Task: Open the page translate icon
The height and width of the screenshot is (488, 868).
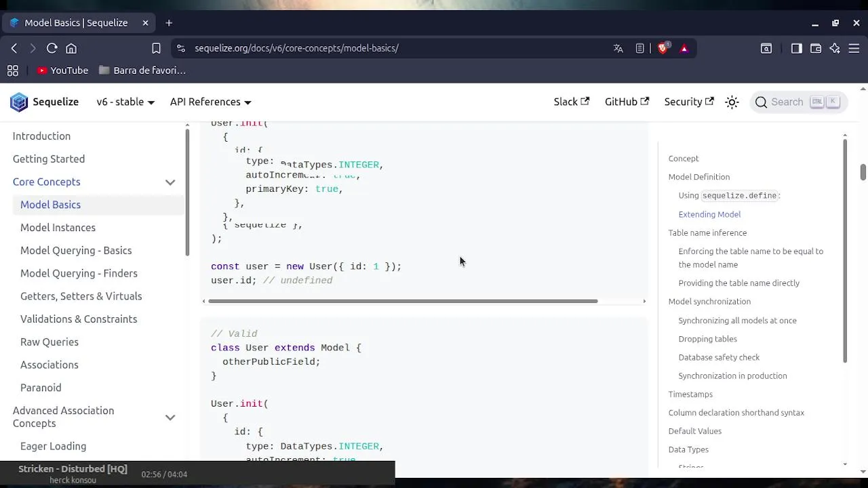Action: tap(618, 48)
